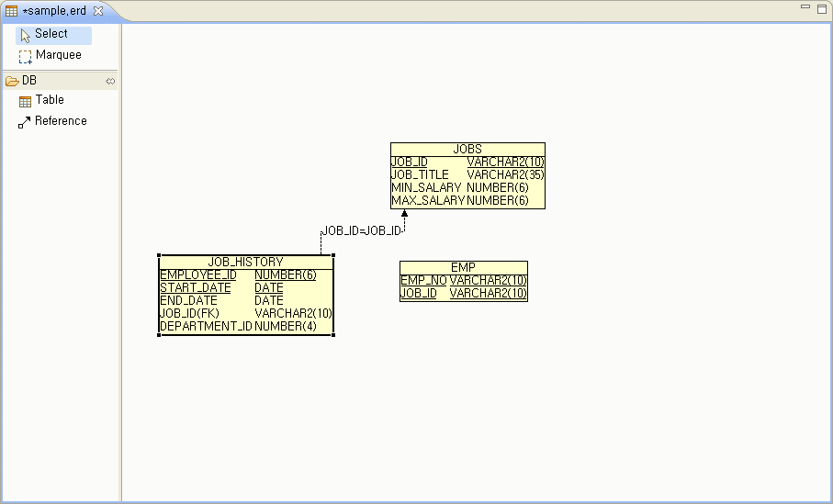Minimize the editor panel
Image resolution: width=833 pixels, height=504 pixels.
point(805,7)
